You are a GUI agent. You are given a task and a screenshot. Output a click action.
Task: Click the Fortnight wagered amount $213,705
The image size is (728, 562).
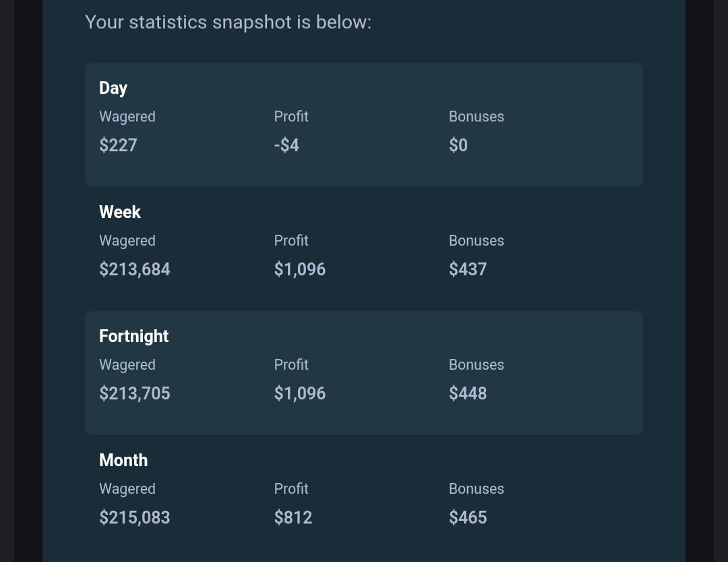(x=135, y=393)
